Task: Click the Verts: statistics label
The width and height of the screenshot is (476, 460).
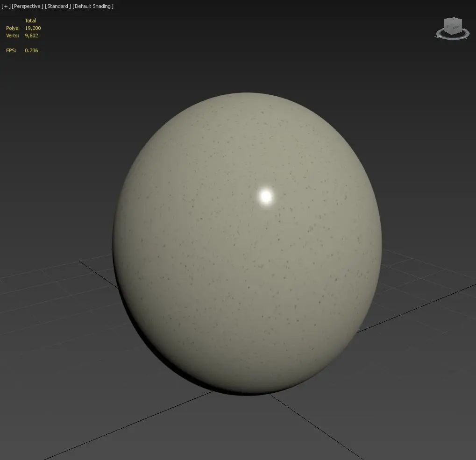Action: [13, 35]
